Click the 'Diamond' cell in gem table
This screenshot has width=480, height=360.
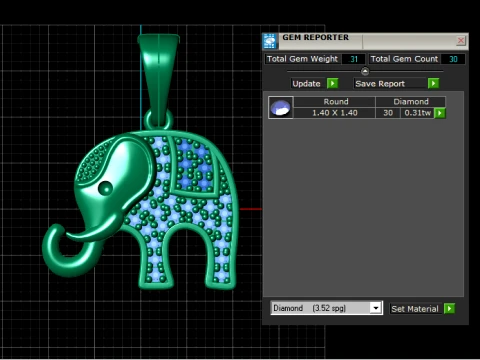pyautogui.click(x=411, y=102)
